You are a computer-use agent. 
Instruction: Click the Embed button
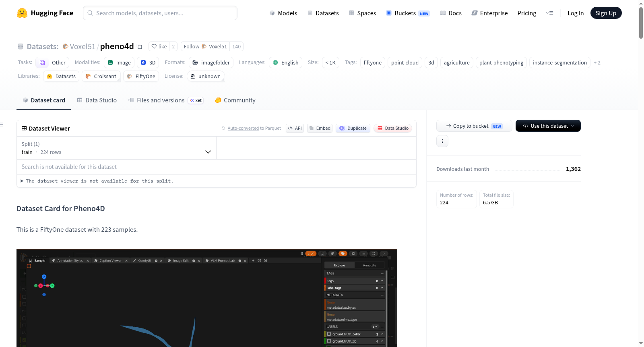pos(320,128)
